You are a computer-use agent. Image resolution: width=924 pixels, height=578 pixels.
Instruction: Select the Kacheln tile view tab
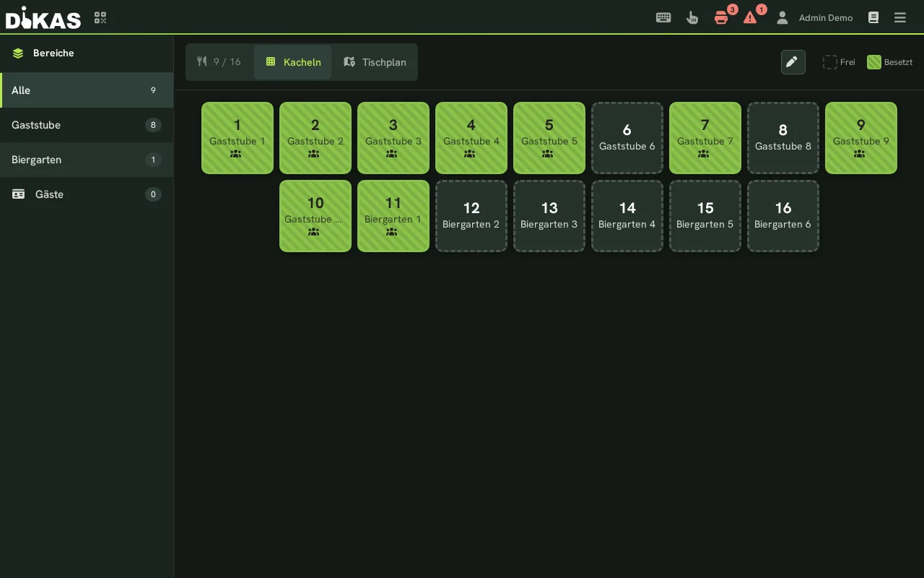point(293,62)
